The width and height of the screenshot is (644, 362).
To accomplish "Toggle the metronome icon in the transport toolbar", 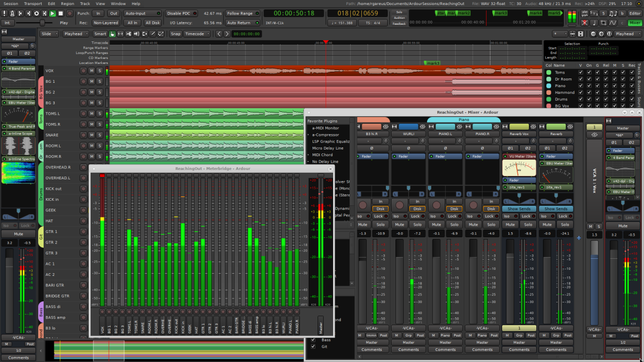I will (12, 13).
